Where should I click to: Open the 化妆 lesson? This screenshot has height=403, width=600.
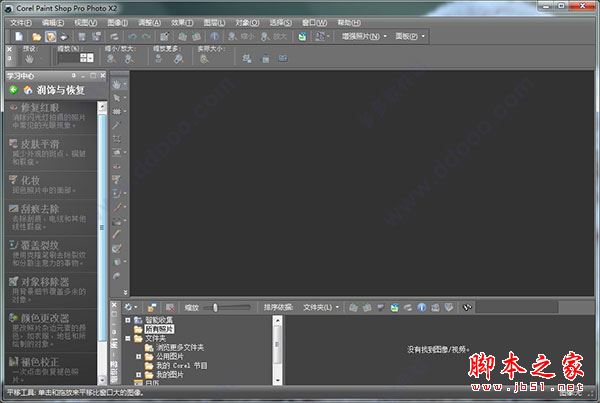pyautogui.click(x=51, y=184)
